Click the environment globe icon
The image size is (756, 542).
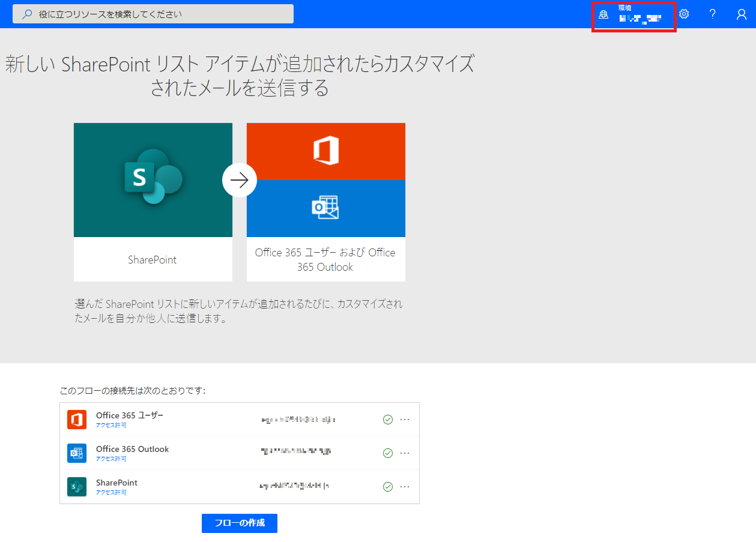point(604,14)
